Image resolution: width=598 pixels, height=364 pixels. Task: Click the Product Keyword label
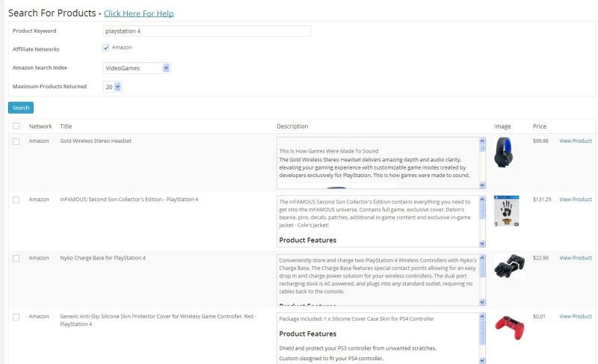pos(34,31)
